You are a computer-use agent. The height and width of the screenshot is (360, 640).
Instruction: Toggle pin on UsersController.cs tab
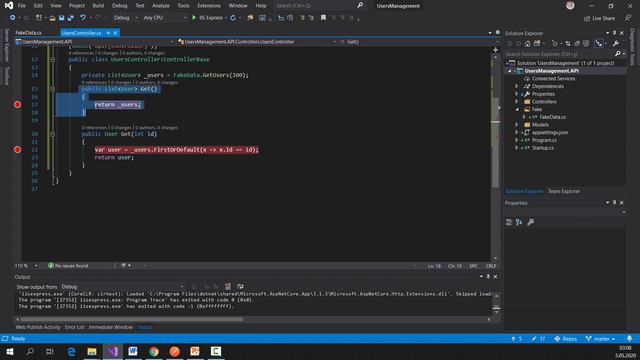108,33
